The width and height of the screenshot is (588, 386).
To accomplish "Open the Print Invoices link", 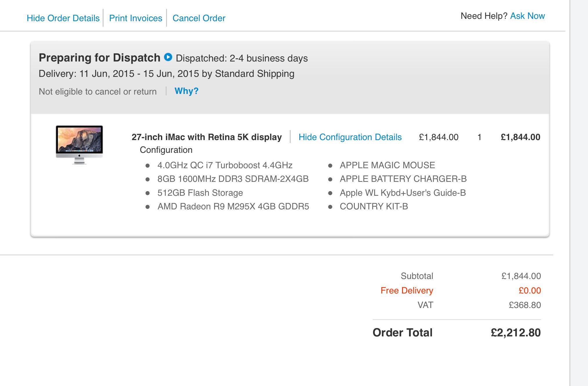I will click(x=135, y=18).
